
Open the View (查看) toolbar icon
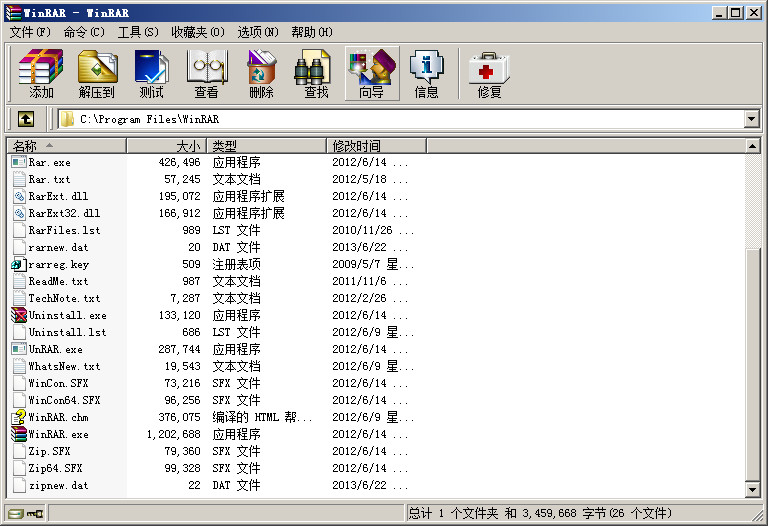206,73
